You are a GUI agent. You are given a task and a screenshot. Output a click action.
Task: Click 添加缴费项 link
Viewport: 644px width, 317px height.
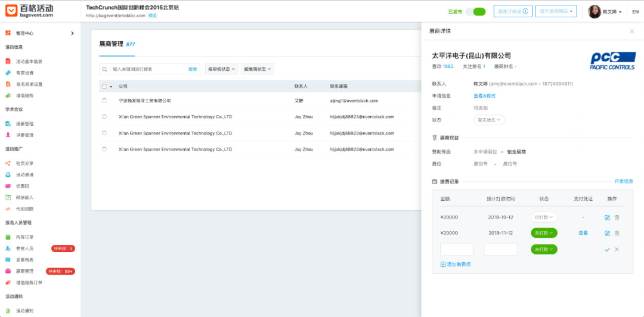click(x=456, y=265)
